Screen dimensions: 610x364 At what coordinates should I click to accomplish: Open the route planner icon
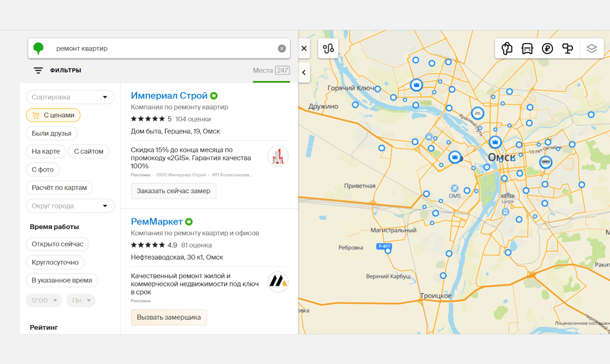pos(328,48)
